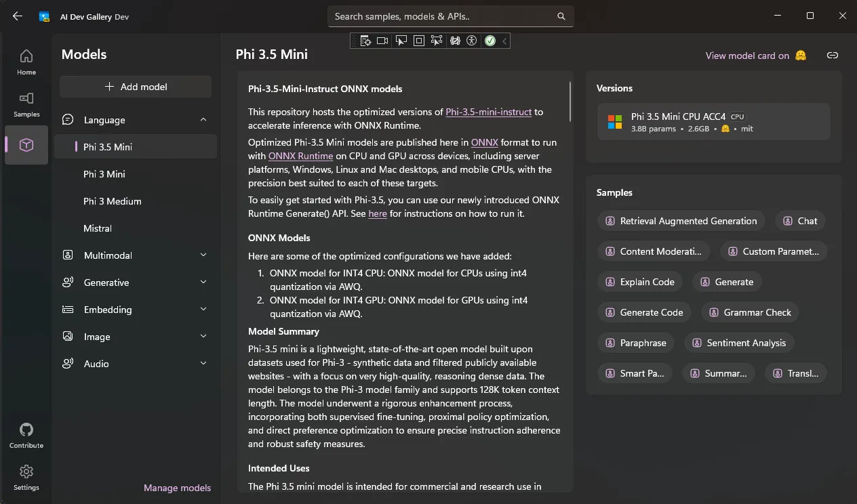
Task: Open the Generate Code sample
Action: click(x=644, y=312)
